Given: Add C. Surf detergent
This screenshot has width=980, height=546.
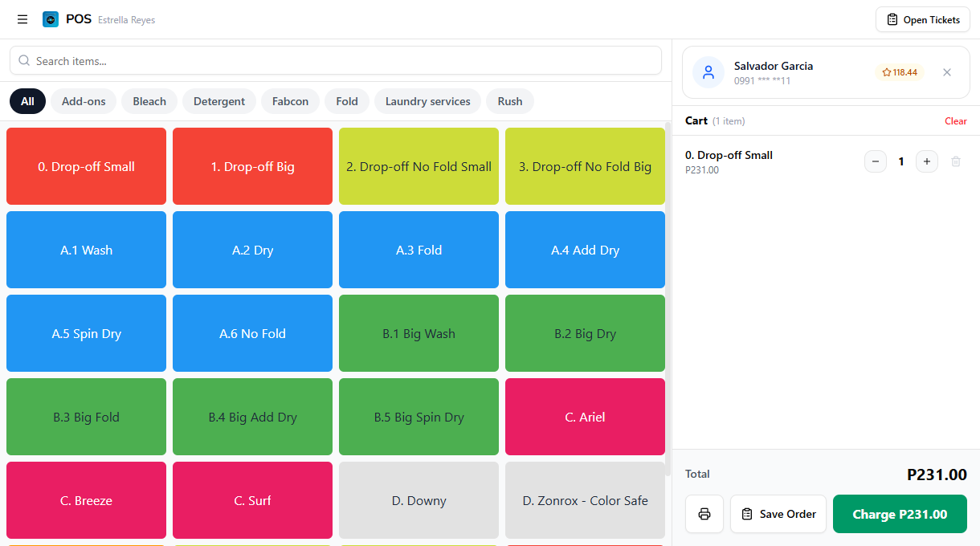Looking at the screenshot, I should pos(252,500).
